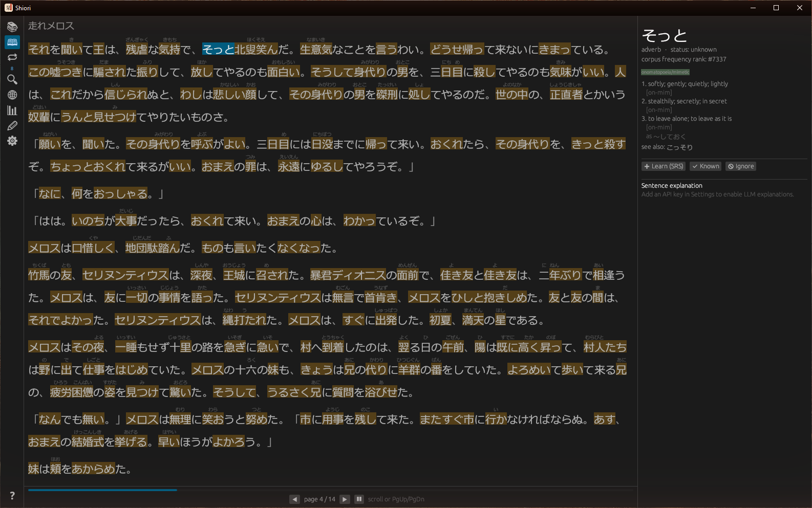Look up the word 日没

(323, 144)
